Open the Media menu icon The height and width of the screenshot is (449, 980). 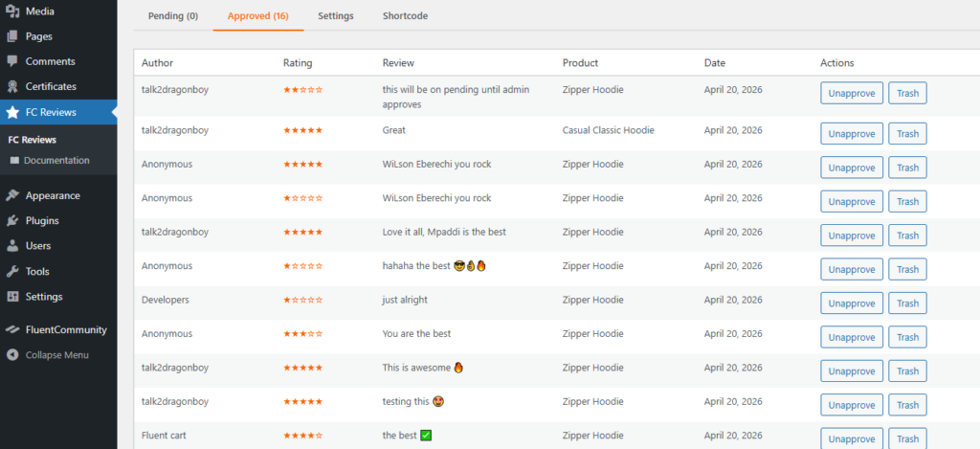pyautogui.click(x=11, y=11)
